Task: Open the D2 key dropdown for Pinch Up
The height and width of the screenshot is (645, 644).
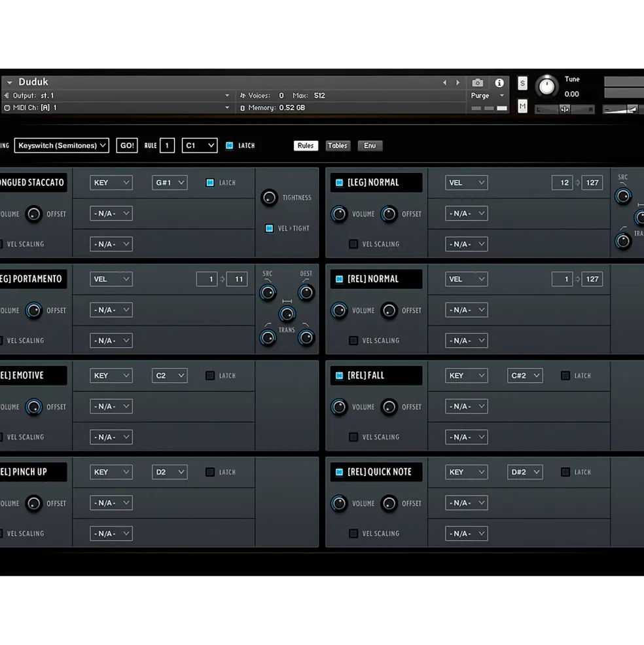Action: coord(170,472)
